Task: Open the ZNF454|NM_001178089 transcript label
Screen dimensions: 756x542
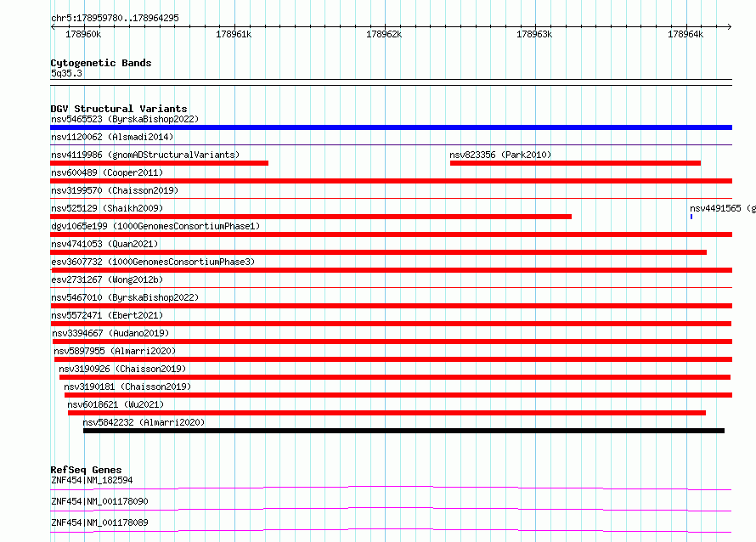Action: 99,522
